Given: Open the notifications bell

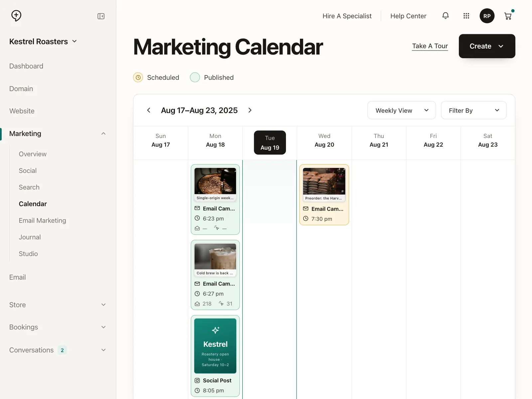Looking at the screenshot, I should coord(446,16).
